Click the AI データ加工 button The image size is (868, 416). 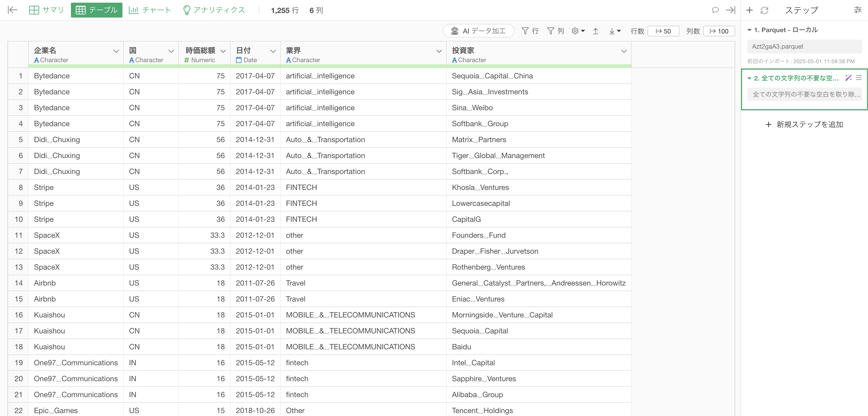(x=478, y=31)
